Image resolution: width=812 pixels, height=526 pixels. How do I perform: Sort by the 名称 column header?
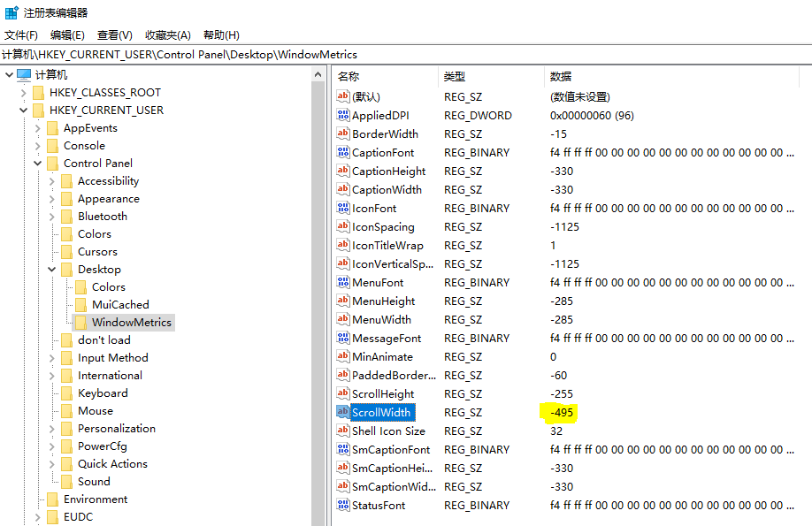pos(349,77)
